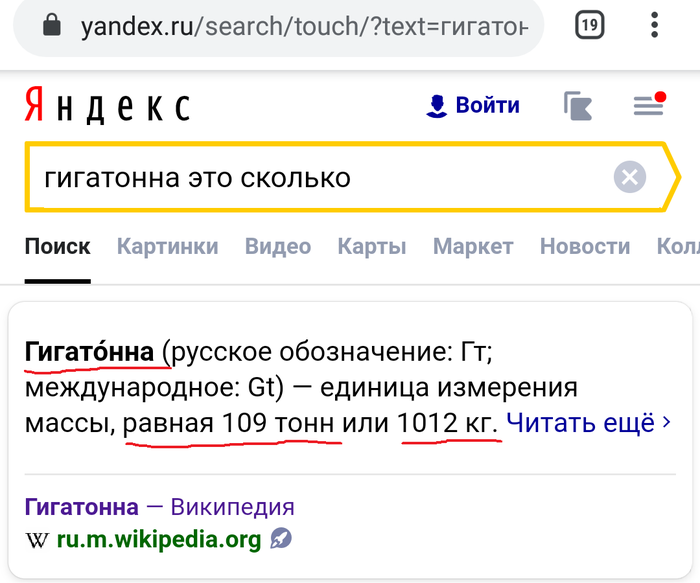700x583 pixels.
Task: Switch to the Картинки tab
Action: [x=167, y=246]
